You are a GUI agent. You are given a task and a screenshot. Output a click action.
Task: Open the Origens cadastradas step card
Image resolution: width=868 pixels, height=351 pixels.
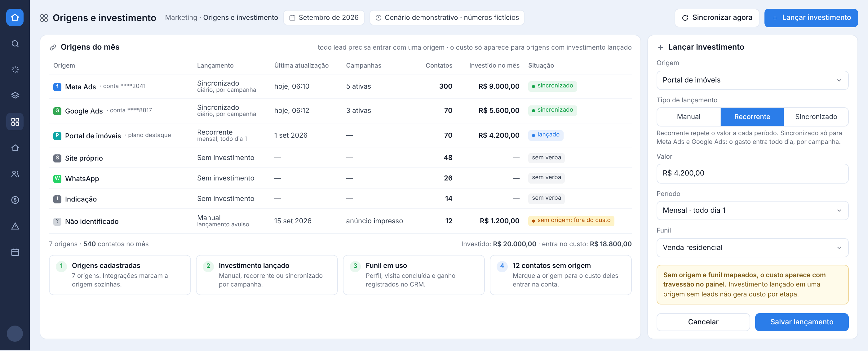point(120,275)
